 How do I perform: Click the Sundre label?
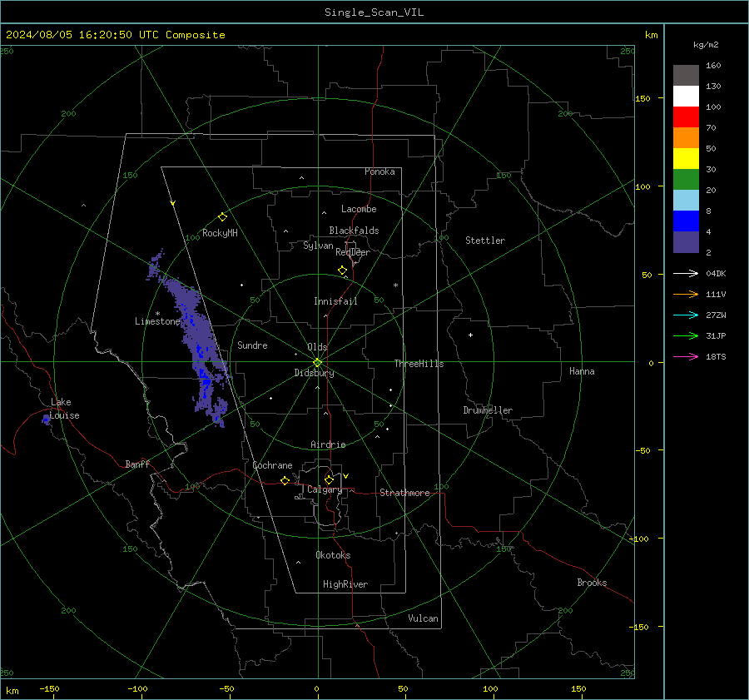(x=252, y=345)
